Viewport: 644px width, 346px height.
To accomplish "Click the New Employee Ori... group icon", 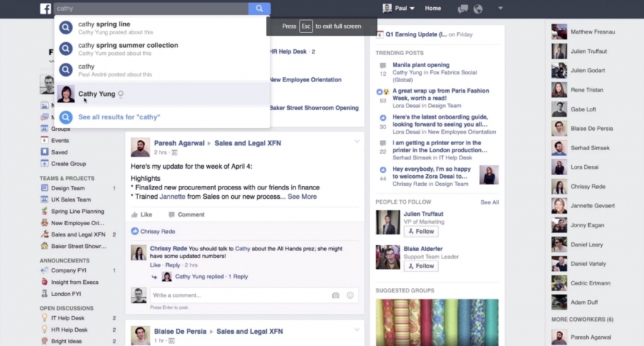I will [x=44, y=223].
